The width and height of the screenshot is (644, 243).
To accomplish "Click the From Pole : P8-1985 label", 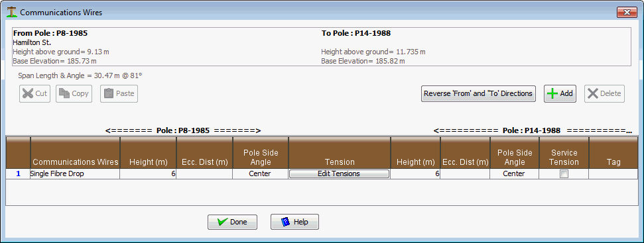I will coord(50,33).
